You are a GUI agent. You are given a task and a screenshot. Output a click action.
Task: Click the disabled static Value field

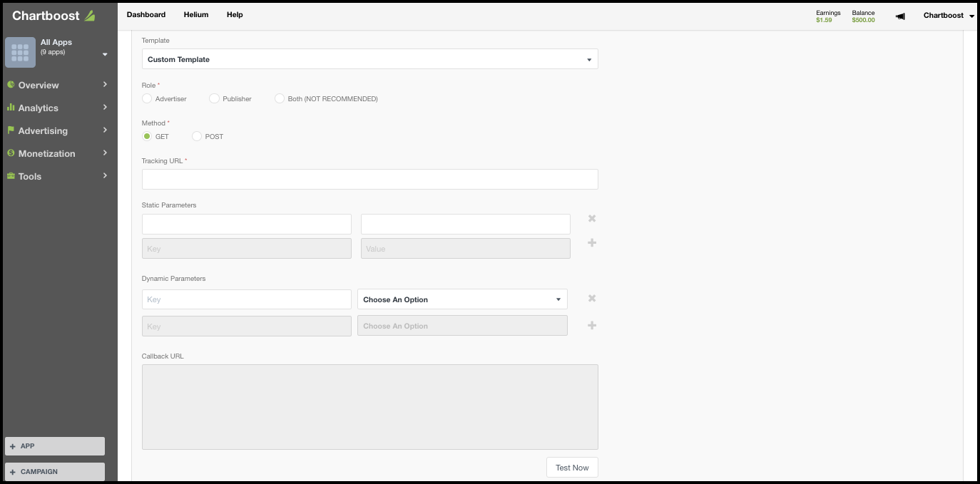(x=466, y=248)
